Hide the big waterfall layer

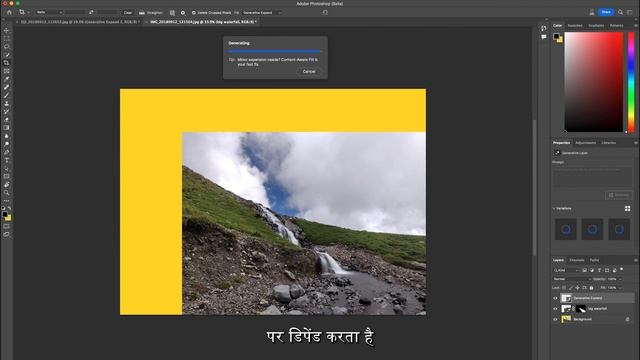tap(555, 309)
